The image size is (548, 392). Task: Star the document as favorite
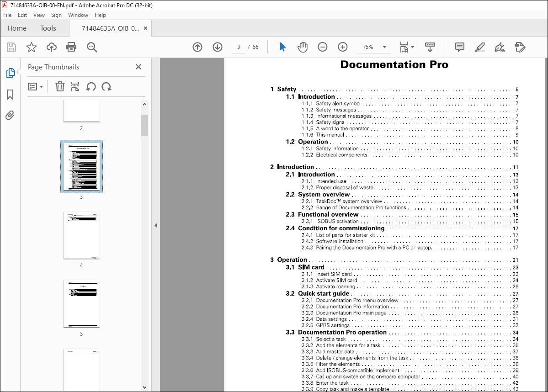[x=31, y=47]
